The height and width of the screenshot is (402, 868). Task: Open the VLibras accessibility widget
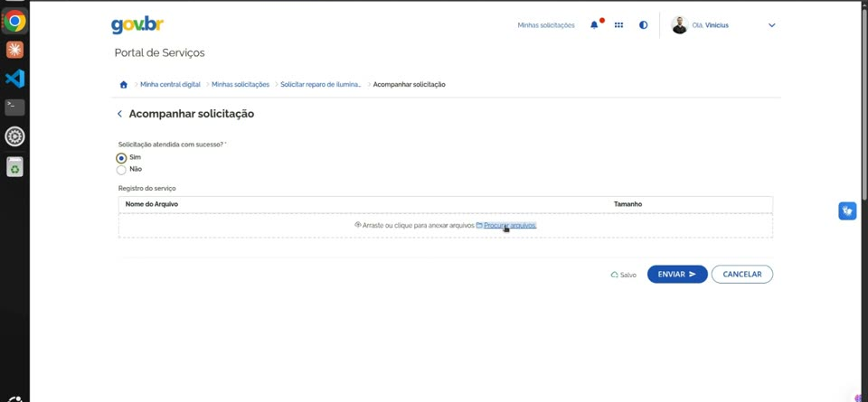(847, 211)
